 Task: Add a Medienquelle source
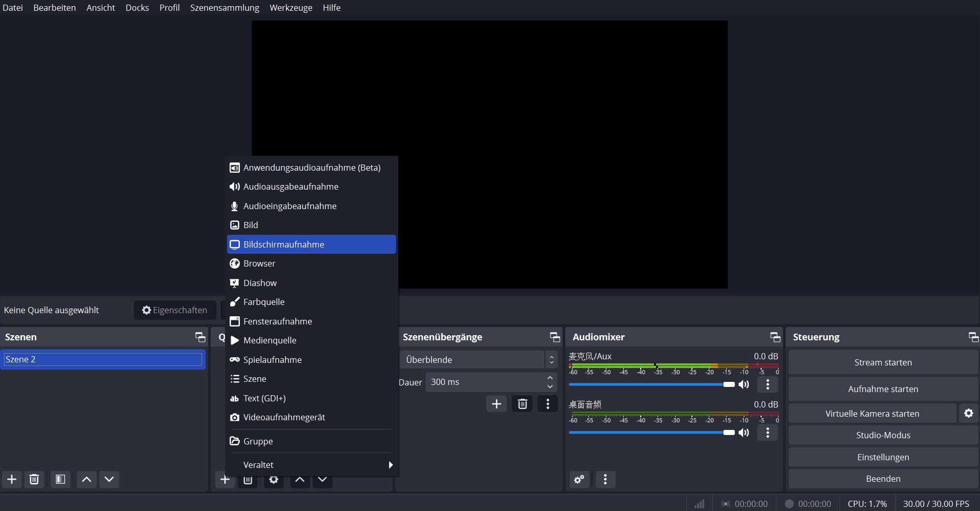pos(312,340)
